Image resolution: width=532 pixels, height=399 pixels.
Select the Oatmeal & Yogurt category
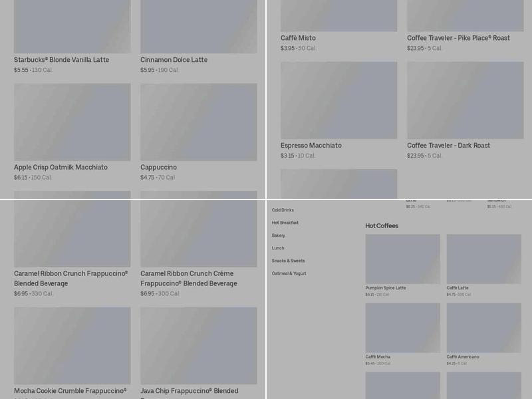click(x=289, y=273)
